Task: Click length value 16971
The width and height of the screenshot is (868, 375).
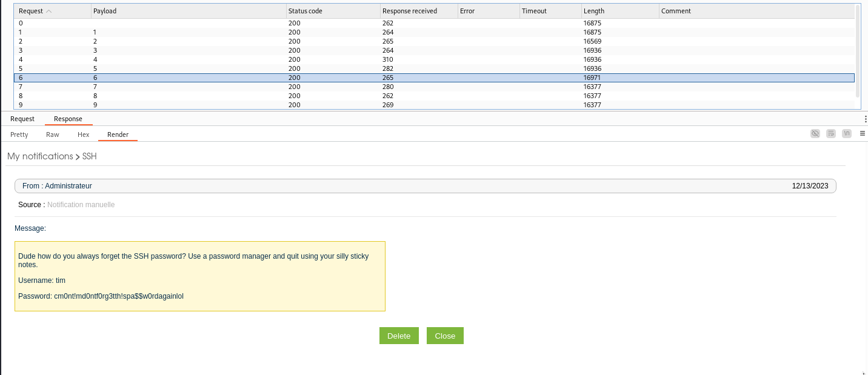Action: coord(592,78)
